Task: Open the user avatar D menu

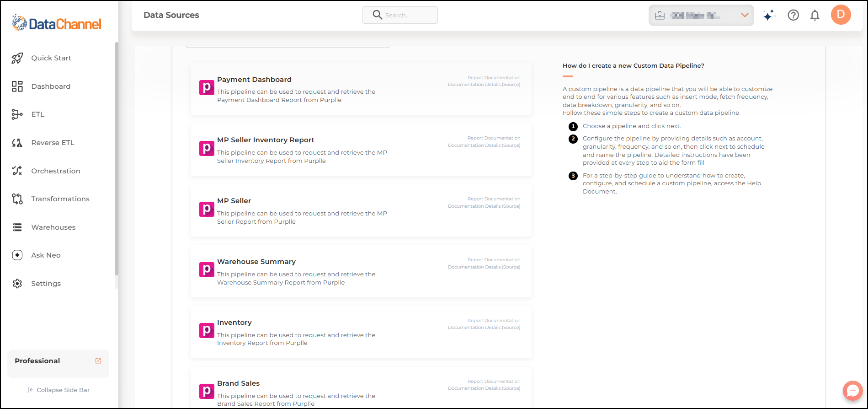Action: 841,15
